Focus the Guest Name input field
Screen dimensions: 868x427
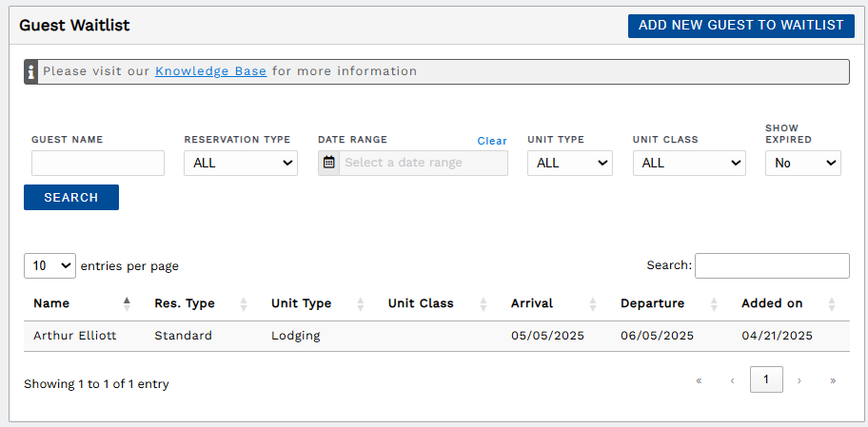point(98,164)
